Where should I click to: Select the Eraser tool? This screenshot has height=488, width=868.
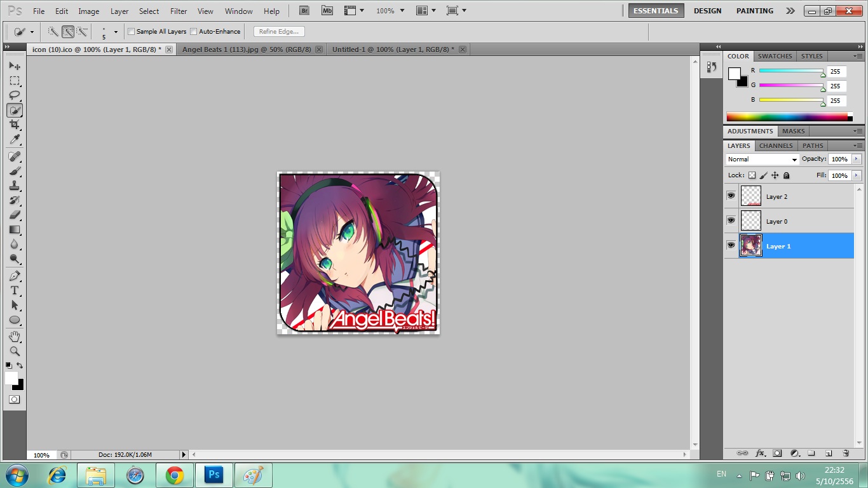click(x=15, y=215)
